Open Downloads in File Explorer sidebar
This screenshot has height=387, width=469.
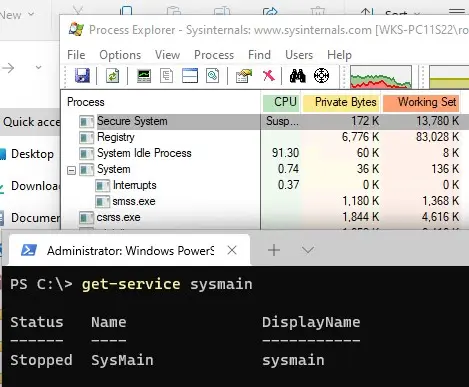click(30, 186)
